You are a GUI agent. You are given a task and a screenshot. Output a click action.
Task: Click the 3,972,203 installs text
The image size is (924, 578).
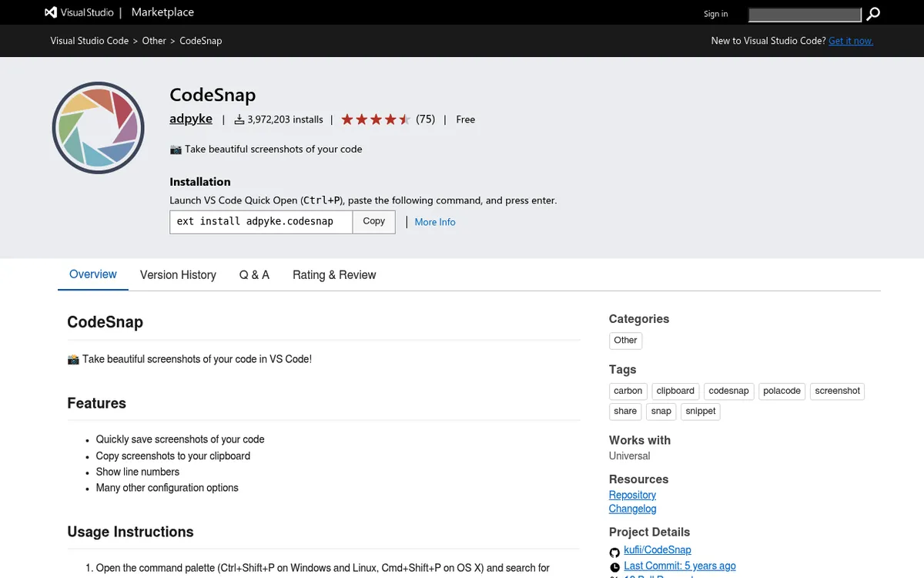tap(285, 119)
